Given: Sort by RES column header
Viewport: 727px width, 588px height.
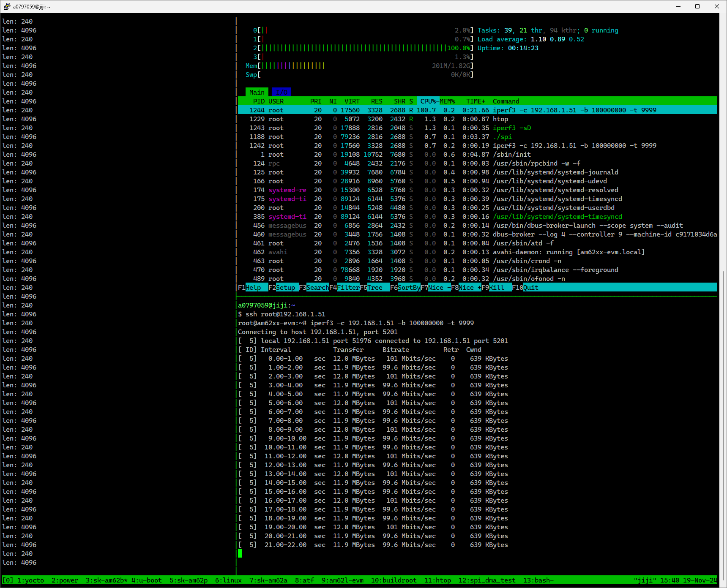Looking at the screenshot, I should (377, 101).
